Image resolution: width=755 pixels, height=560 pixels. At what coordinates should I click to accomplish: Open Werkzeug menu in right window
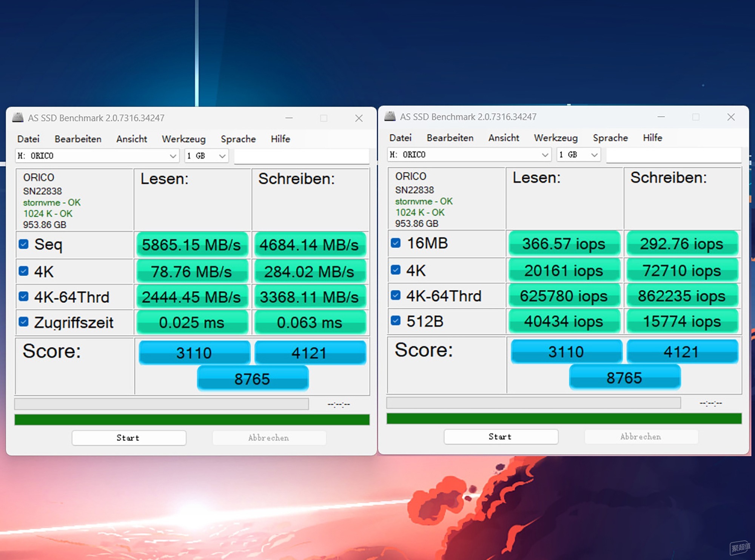click(556, 138)
